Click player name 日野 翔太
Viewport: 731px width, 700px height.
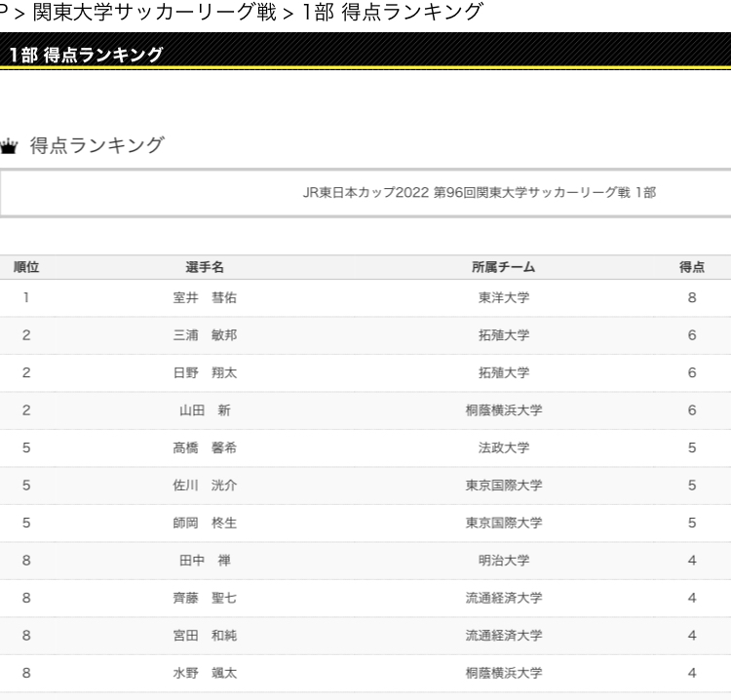coord(205,373)
